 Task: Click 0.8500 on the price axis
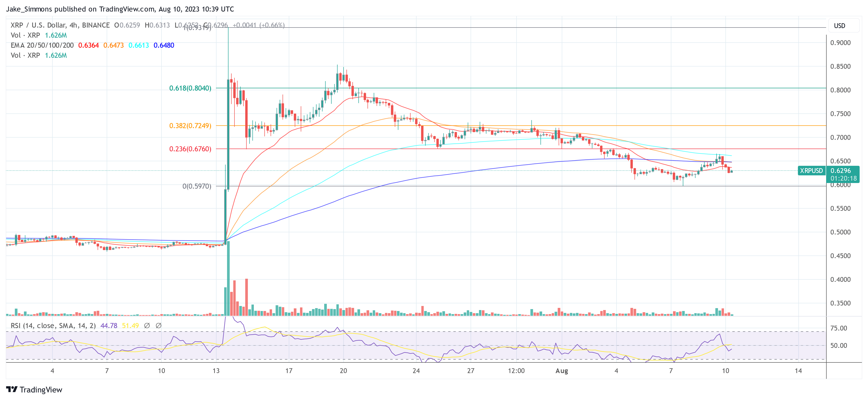click(x=840, y=66)
